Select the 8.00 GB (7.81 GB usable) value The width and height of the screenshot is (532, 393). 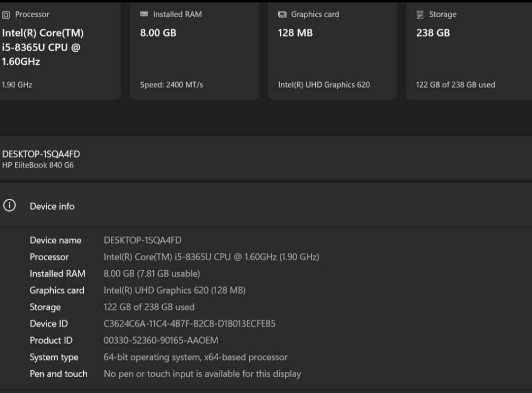152,274
